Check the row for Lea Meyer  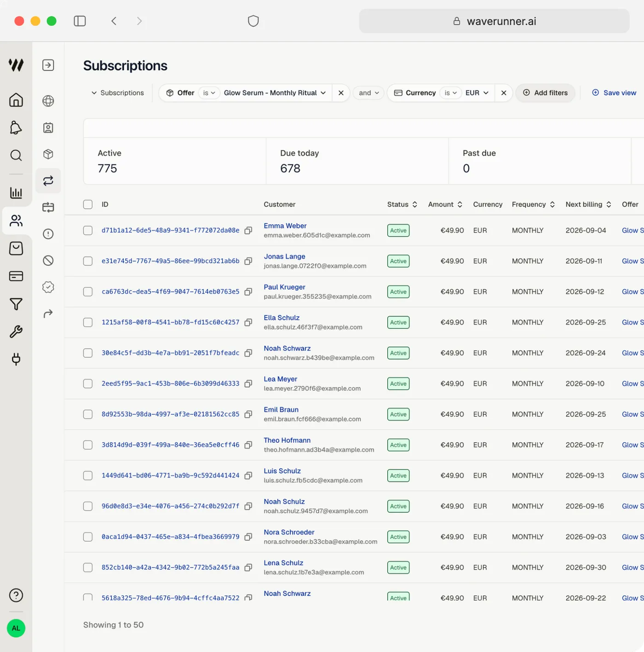point(88,383)
